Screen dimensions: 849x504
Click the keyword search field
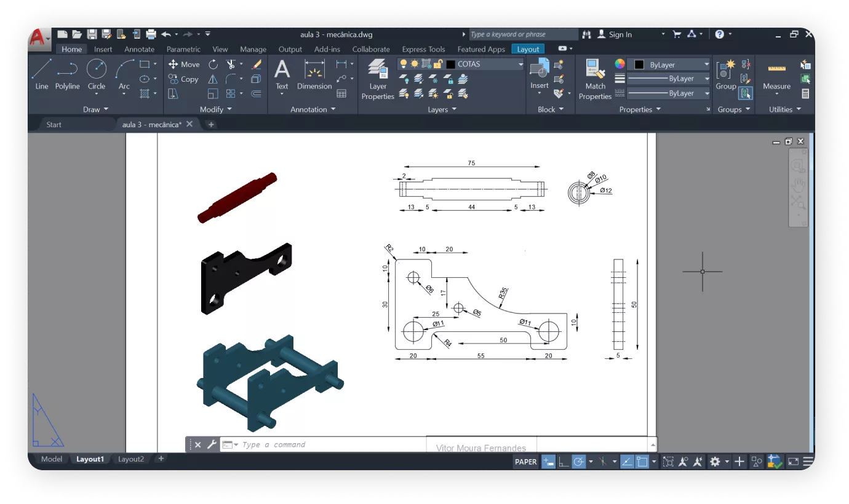pos(523,34)
